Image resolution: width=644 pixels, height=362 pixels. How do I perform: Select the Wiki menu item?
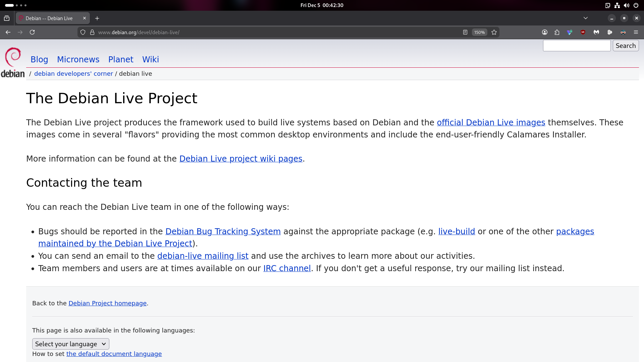pyautogui.click(x=150, y=59)
